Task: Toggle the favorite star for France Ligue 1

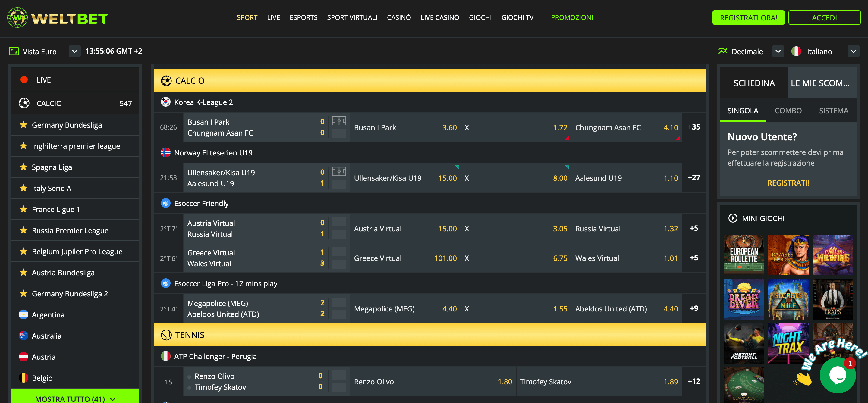Action: (23, 209)
